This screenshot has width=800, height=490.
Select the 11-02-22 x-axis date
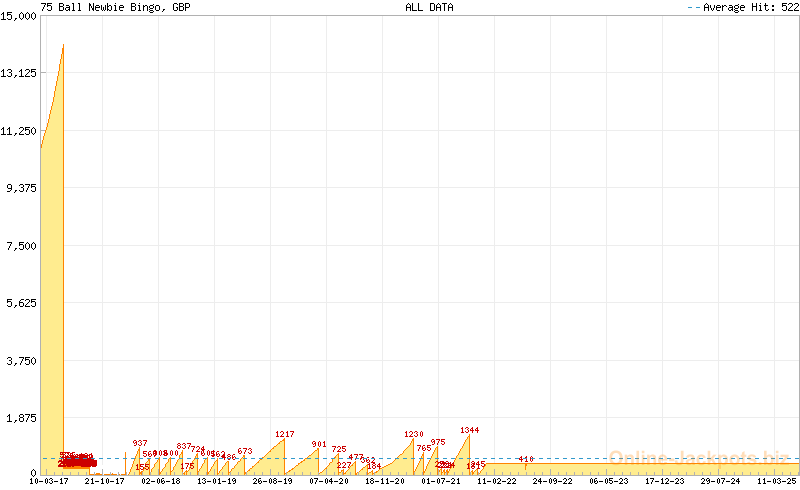point(496,481)
